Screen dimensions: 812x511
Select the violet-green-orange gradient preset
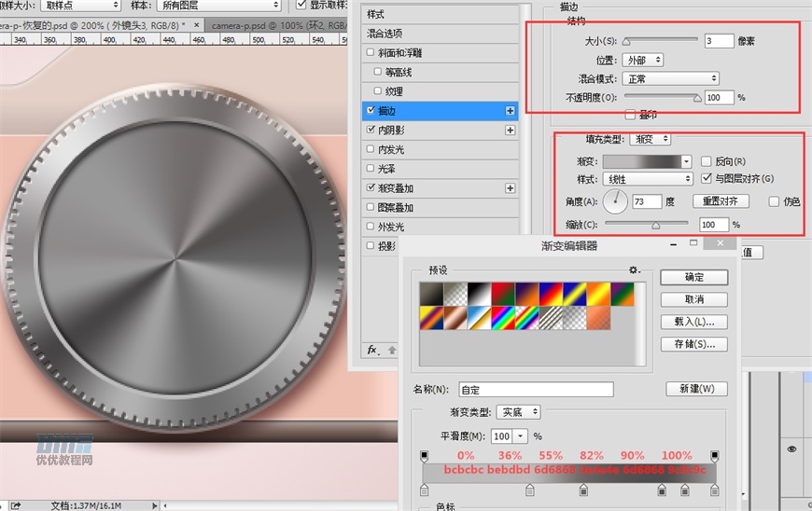pos(622,294)
